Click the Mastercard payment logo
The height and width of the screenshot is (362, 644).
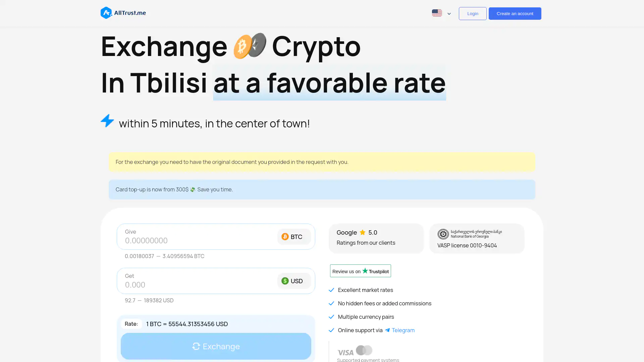(364, 350)
